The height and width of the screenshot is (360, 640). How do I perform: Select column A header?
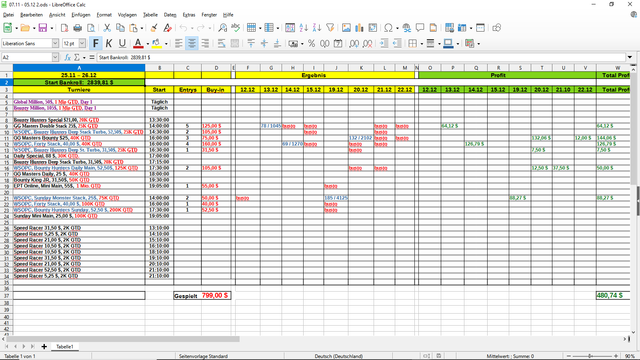pos(79,68)
